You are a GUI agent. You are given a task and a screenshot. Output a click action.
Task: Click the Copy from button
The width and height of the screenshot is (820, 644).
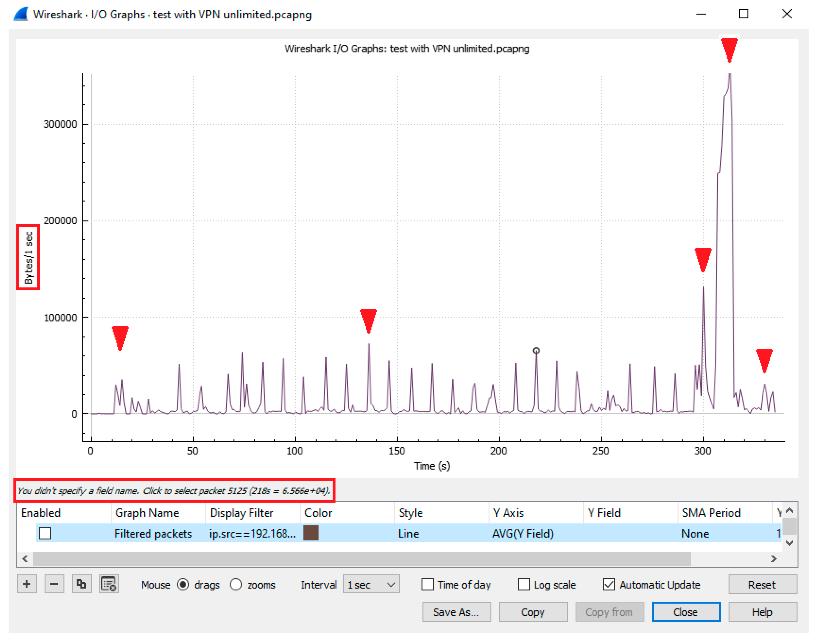[609, 612]
